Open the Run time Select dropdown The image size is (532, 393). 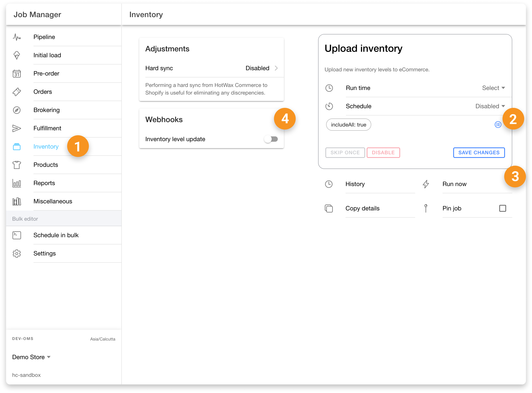coord(493,88)
